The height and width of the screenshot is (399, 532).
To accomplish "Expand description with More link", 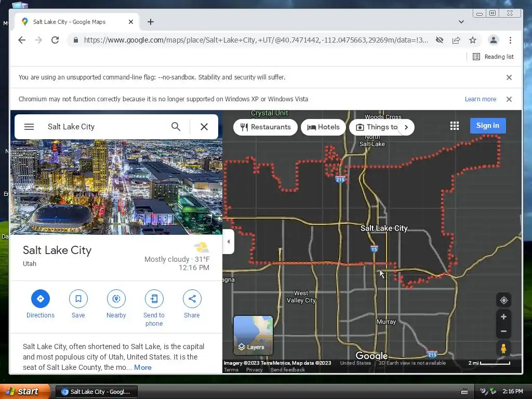I will (x=143, y=367).
